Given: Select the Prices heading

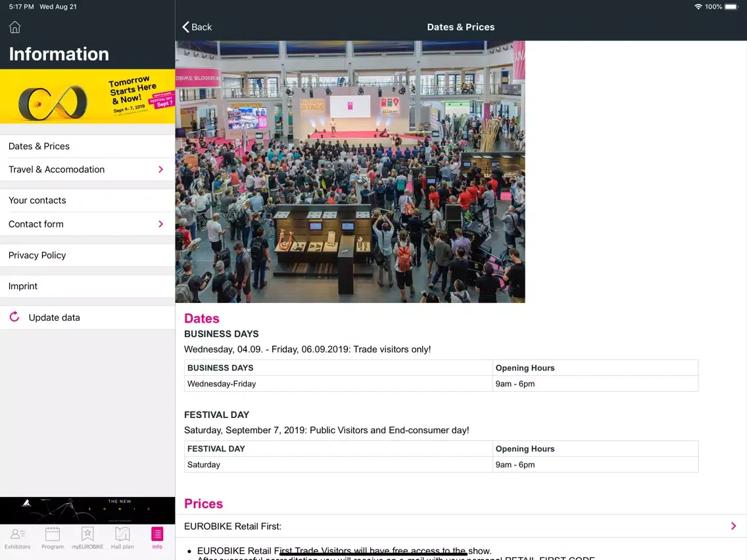Looking at the screenshot, I should tap(203, 504).
